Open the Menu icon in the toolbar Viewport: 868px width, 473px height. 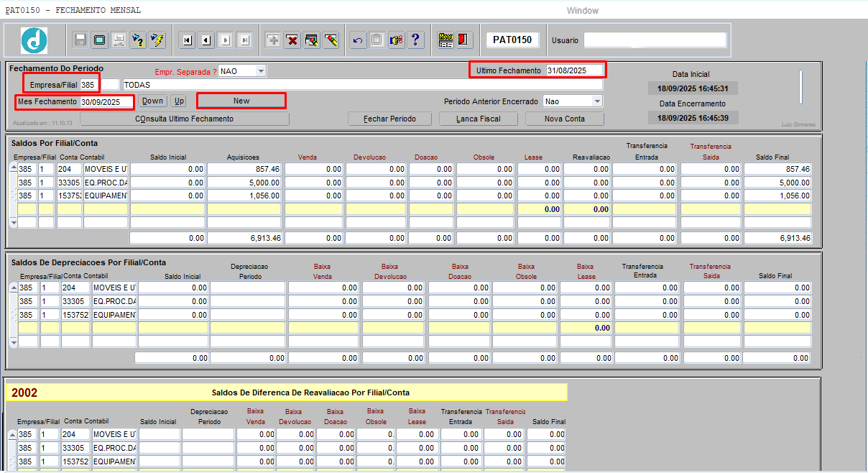tap(445, 40)
